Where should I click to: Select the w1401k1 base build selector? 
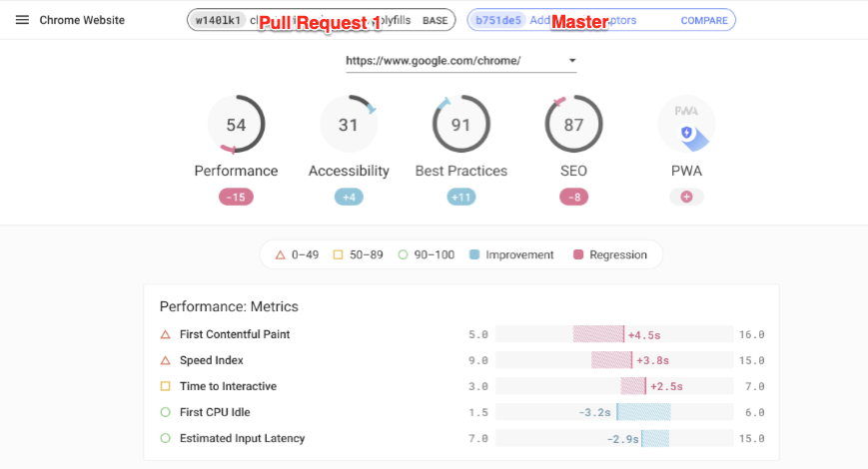coord(321,20)
